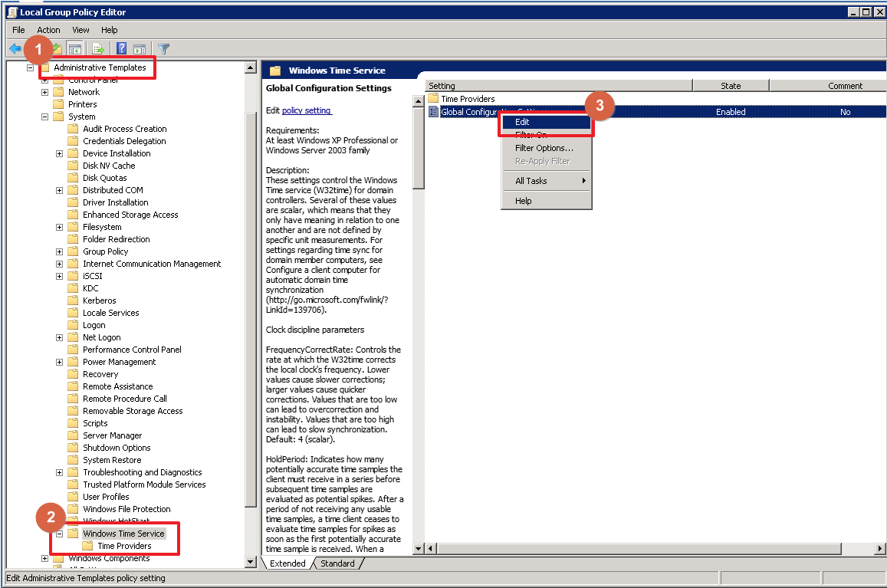Click the folder icon beside Printers
887x588 pixels.
click(x=58, y=104)
